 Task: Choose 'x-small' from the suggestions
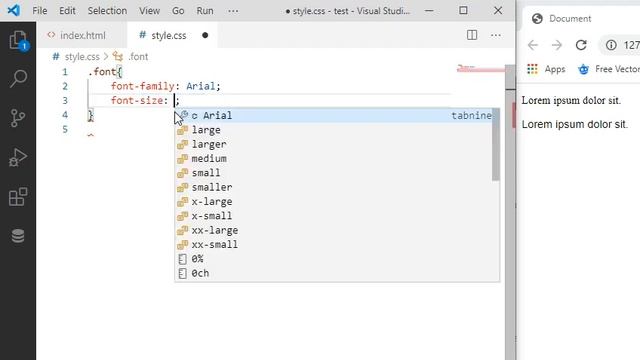(334, 216)
